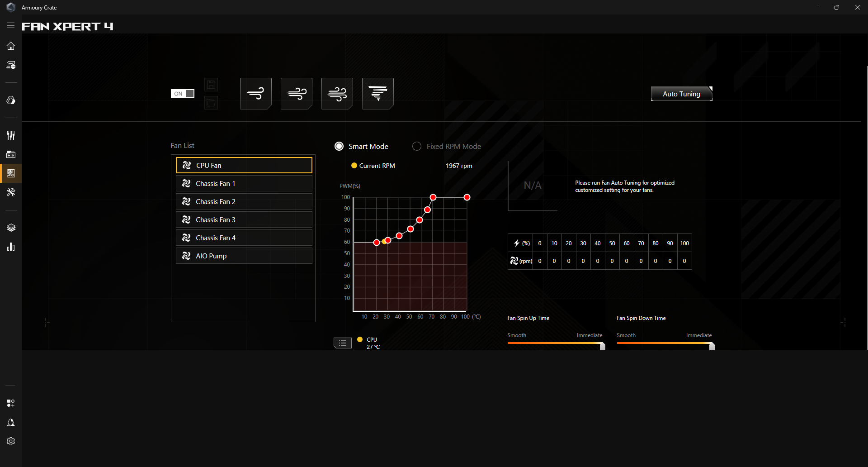Open the Device page icon in sidebar
This screenshot has width=868, height=467.
(x=11, y=65)
